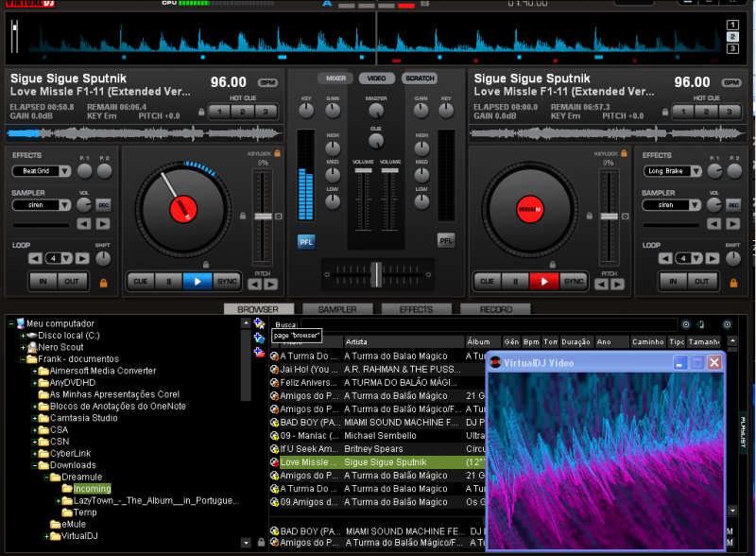Toggle the hot cue lock on left deck
This screenshot has width=756, height=556.
[201, 112]
